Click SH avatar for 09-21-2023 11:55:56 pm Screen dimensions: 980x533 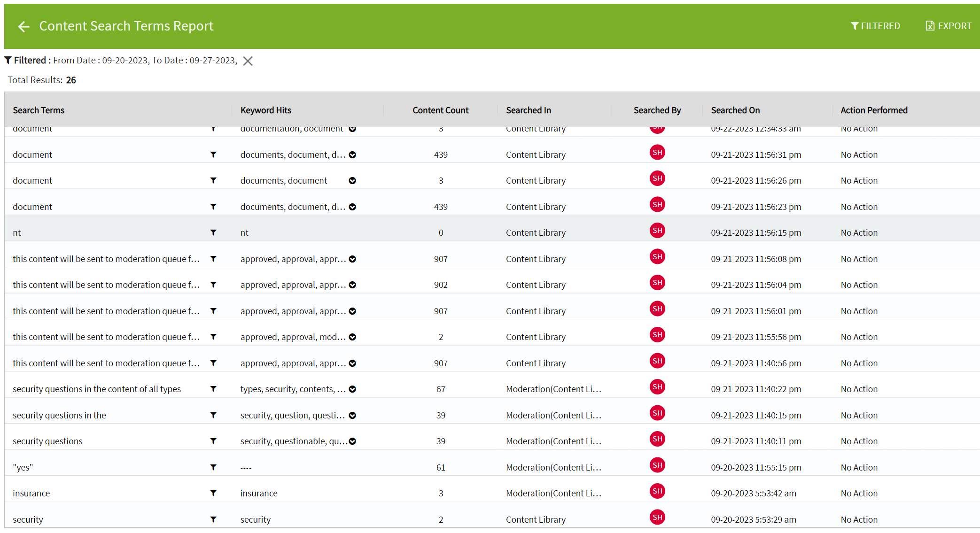point(657,335)
